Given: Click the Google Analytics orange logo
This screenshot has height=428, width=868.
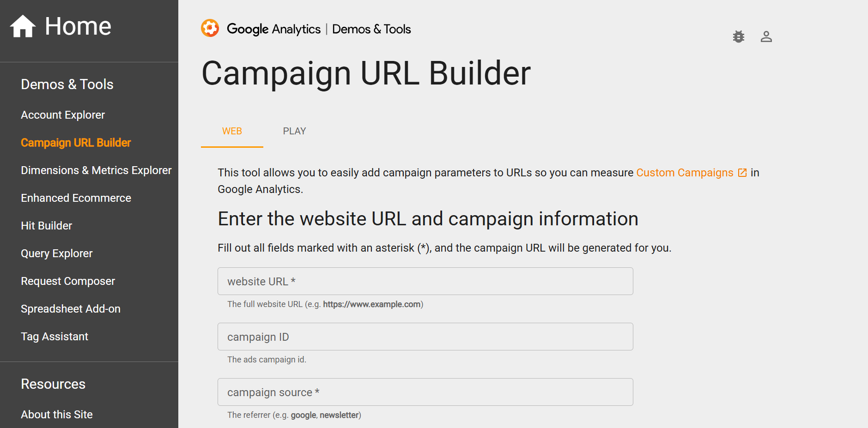Looking at the screenshot, I should pos(210,29).
